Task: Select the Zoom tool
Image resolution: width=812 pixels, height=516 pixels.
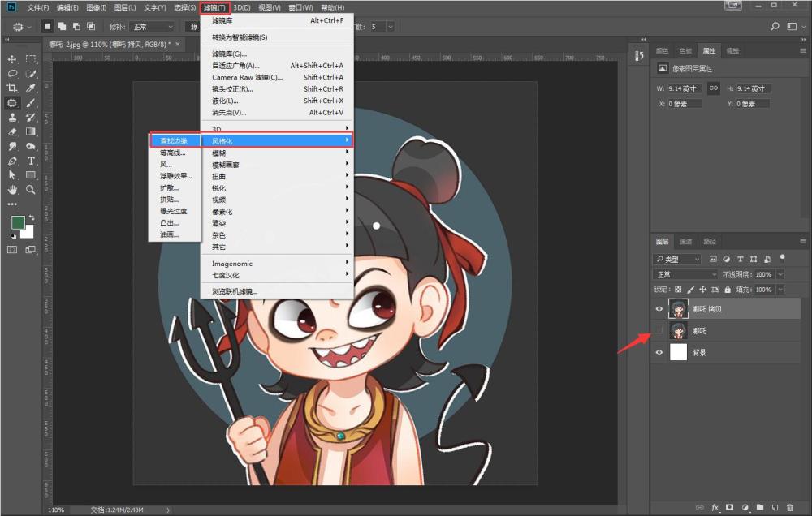Action: pyautogui.click(x=31, y=189)
